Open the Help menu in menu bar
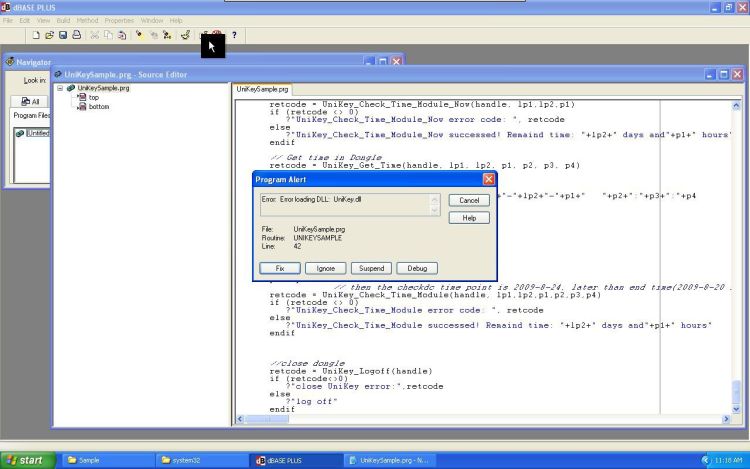The height and width of the screenshot is (469, 750). coord(176,21)
